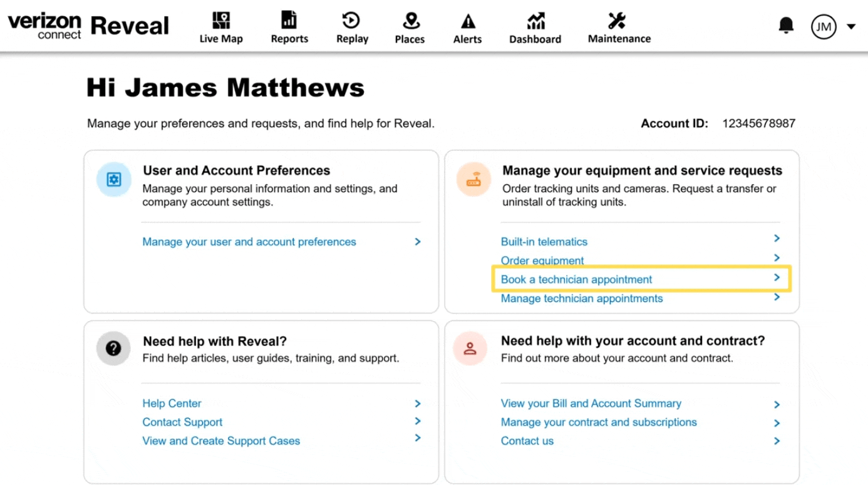Click chevron beside contract and subscriptions
The height and width of the screenshot is (485, 868).
pos(777,423)
